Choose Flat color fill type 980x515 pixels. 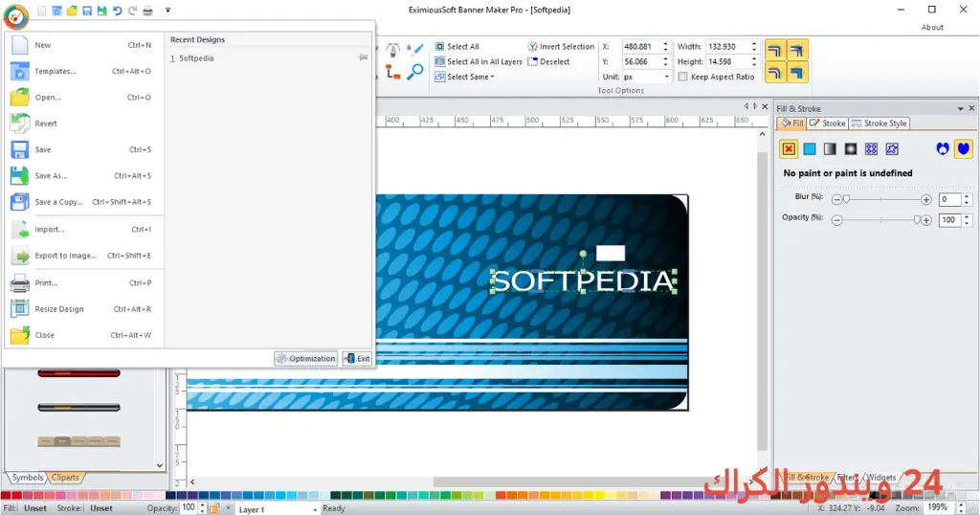coord(810,148)
